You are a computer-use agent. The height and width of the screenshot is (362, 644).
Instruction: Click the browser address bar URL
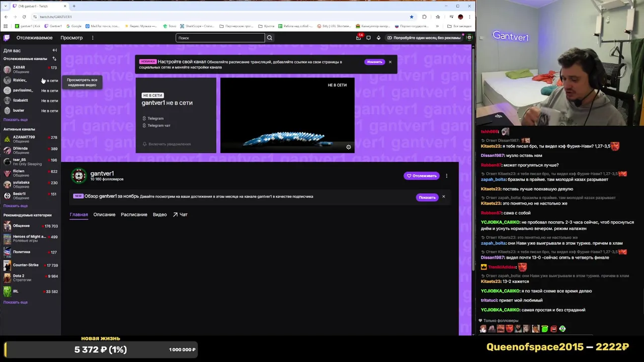(55, 17)
